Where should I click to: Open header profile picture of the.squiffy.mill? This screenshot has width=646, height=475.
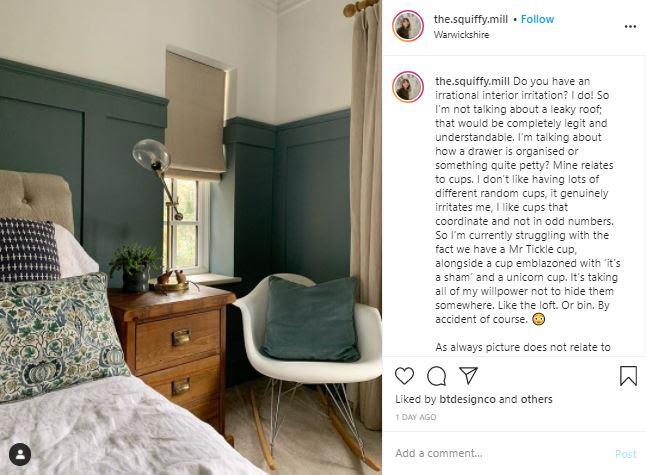pyautogui.click(x=408, y=26)
